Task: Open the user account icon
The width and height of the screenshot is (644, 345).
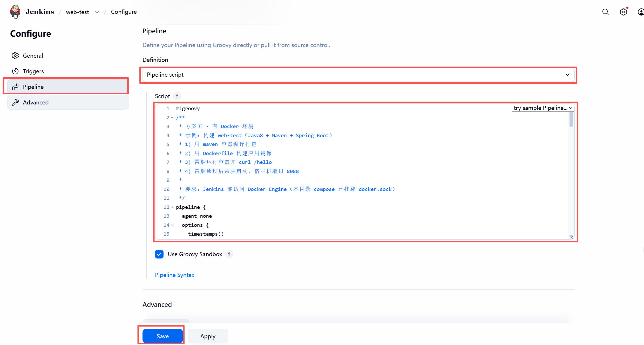Action: 641,12
